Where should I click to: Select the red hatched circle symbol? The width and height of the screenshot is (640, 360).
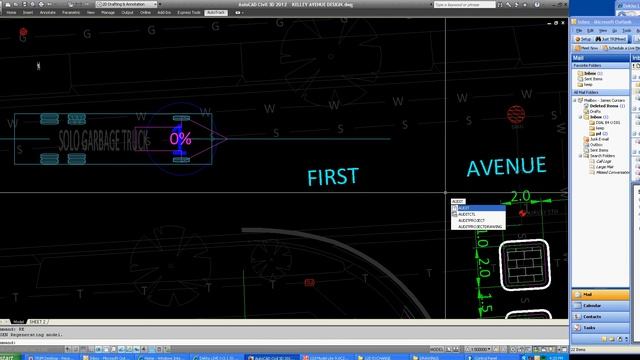coord(516,115)
